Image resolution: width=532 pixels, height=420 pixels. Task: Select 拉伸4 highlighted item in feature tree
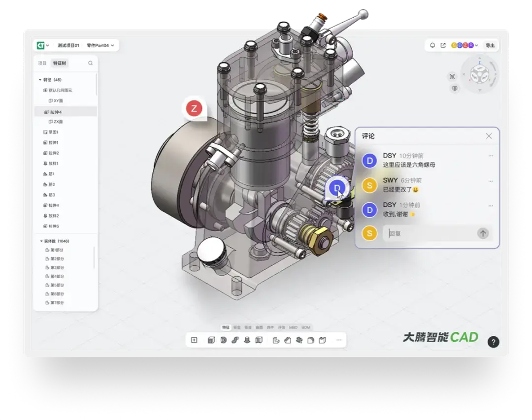coord(56,112)
